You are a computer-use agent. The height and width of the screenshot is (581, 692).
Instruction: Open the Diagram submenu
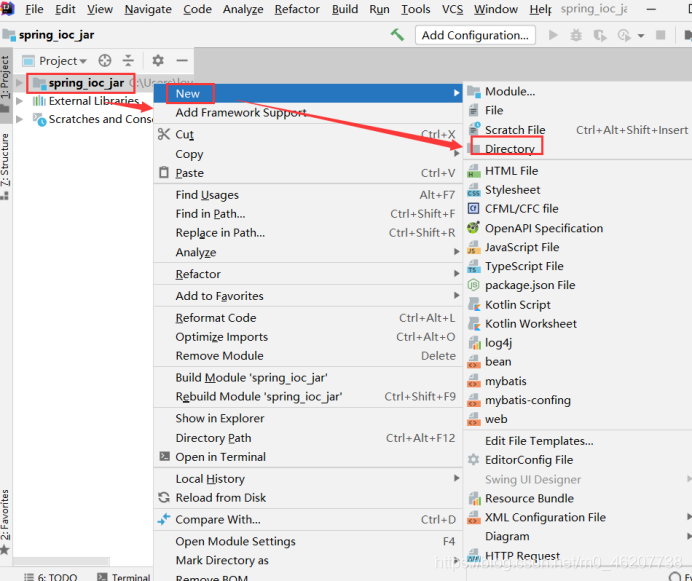tap(578, 536)
